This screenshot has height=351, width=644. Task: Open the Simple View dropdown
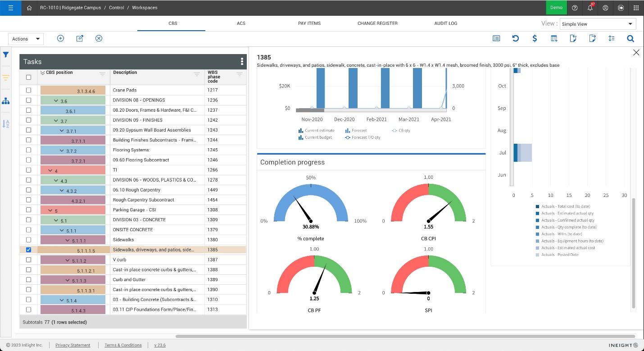click(x=597, y=24)
